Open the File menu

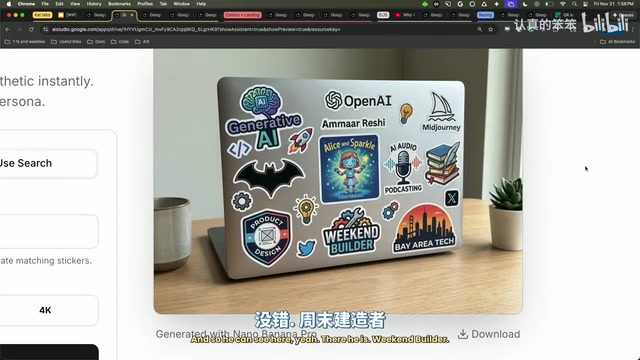[x=45, y=4]
